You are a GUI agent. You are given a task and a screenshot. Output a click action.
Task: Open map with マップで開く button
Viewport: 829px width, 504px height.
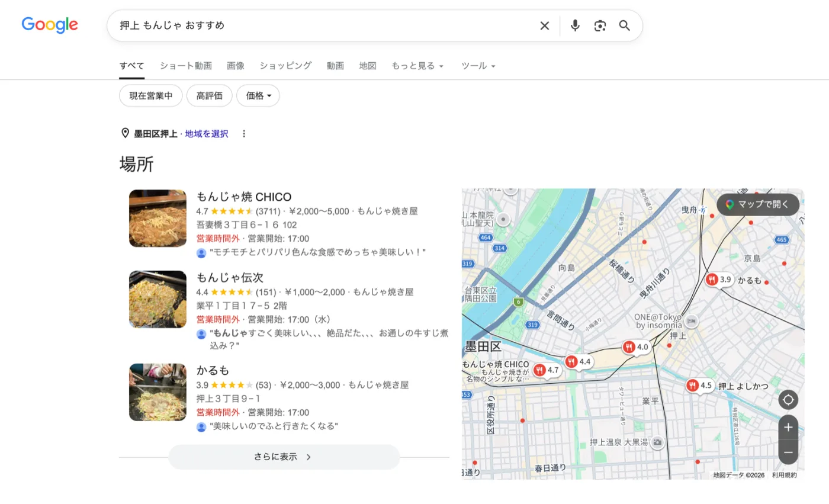(x=758, y=204)
